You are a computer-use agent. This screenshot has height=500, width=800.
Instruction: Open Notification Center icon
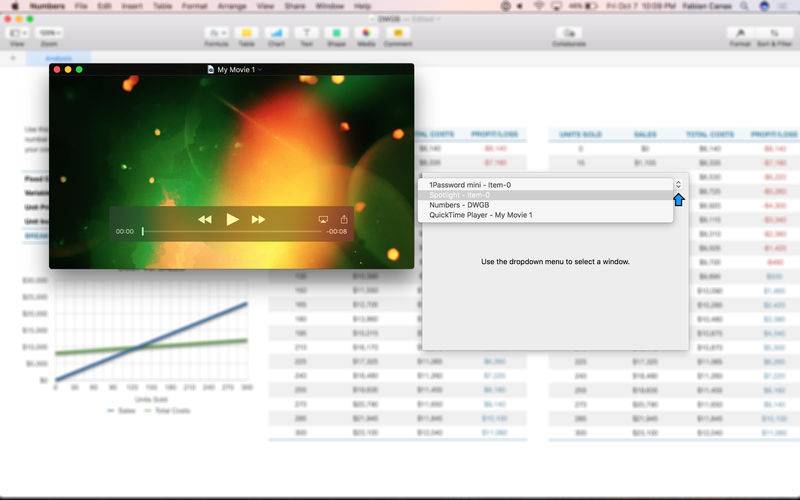pos(783,6)
